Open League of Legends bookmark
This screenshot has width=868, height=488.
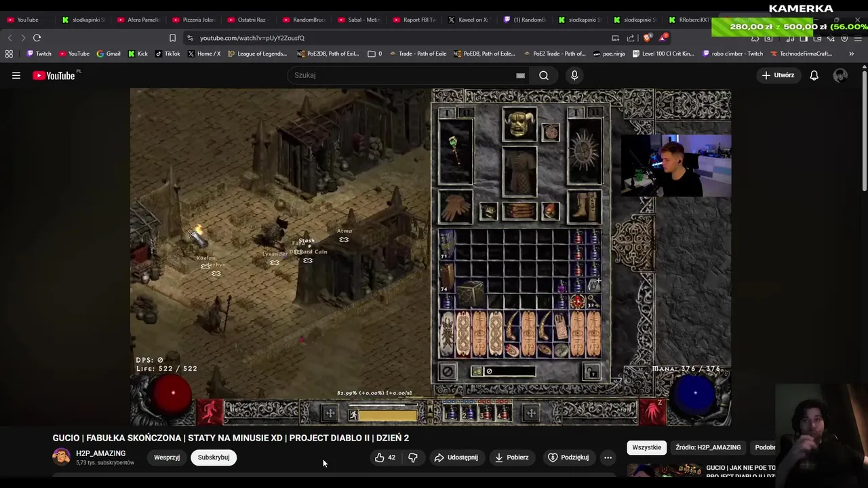(x=257, y=54)
